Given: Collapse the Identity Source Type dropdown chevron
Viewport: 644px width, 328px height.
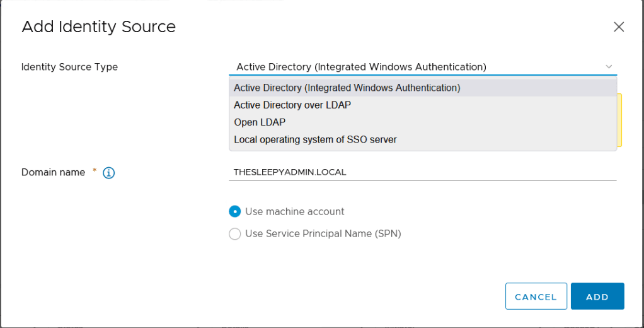Looking at the screenshot, I should [609, 67].
